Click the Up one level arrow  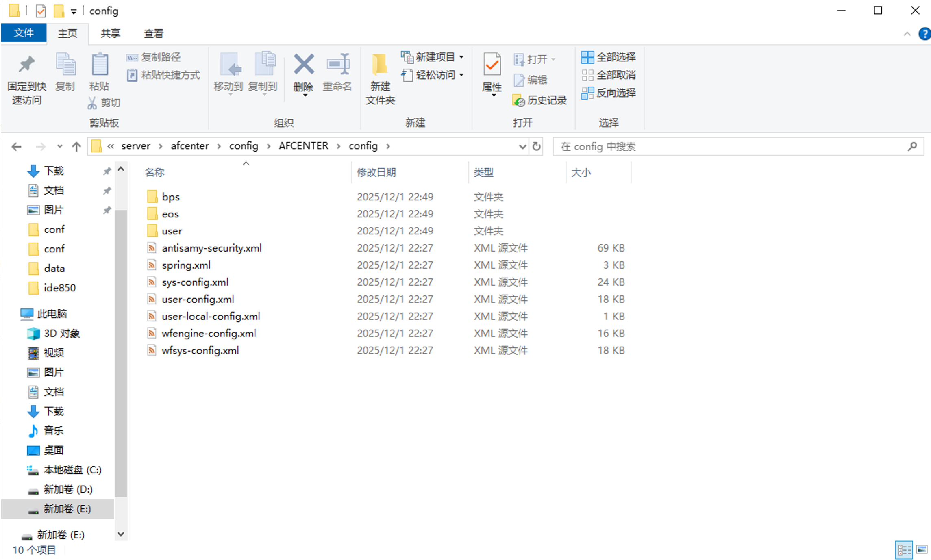click(x=76, y=146)
